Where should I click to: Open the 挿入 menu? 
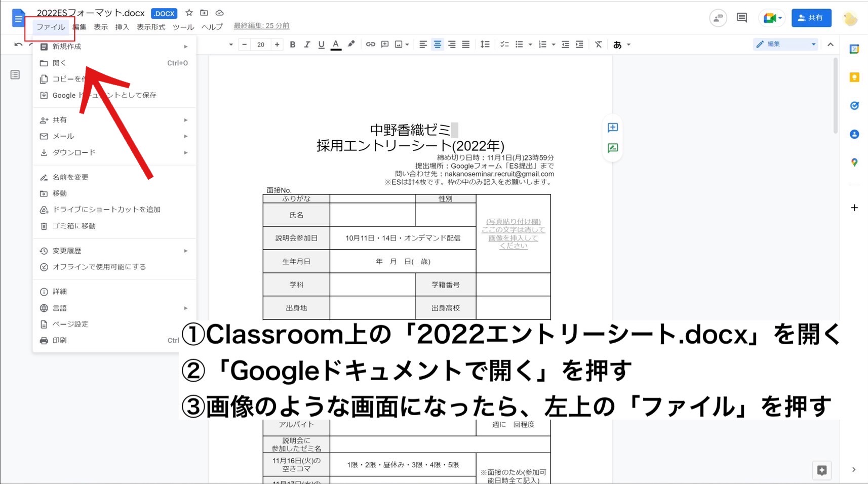point(122,27)
